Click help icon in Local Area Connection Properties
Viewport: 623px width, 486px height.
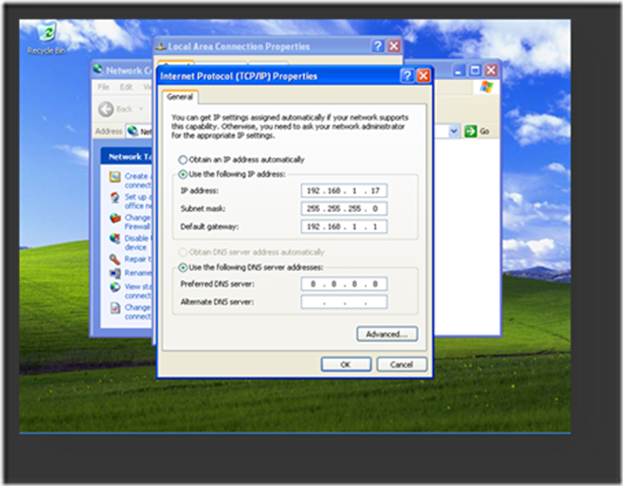[377, 46]
